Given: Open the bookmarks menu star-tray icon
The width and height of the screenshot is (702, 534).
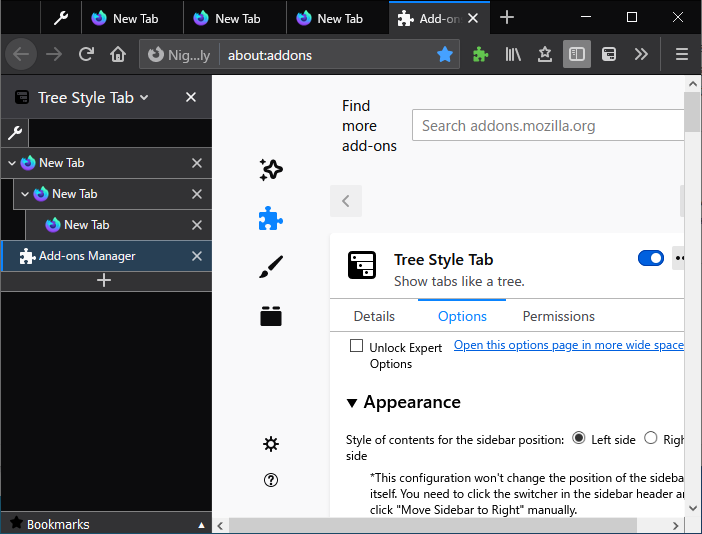Looking at the screenshot, I should click(x=545, y=55).
